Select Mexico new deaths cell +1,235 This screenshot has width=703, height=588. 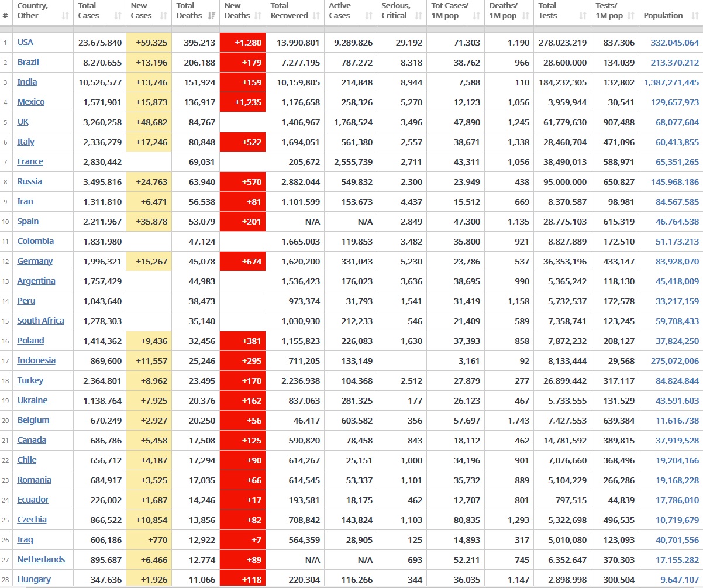coord(243,102)
